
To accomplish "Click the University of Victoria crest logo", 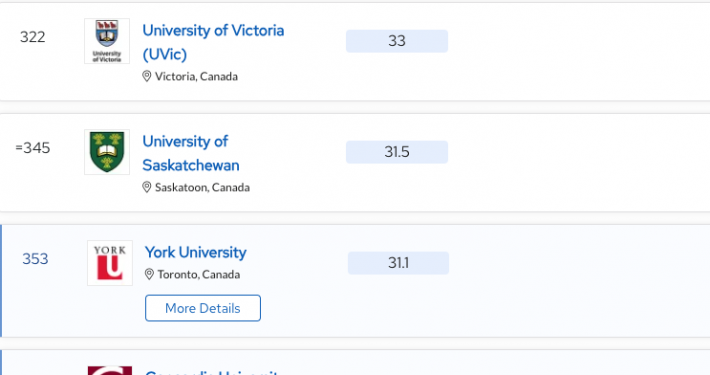I will (107, 41).
